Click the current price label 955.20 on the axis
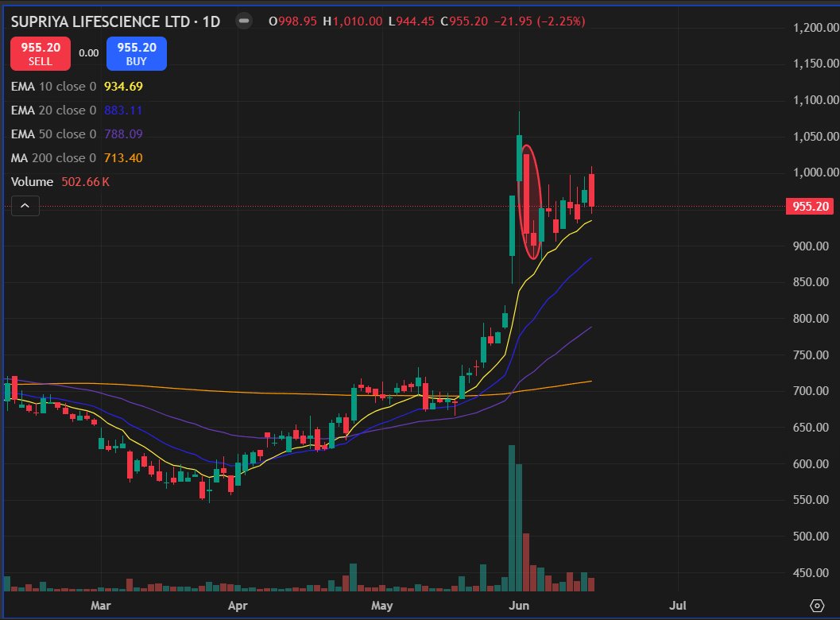Screen dimensions: 840x620 tap(810, 207)
